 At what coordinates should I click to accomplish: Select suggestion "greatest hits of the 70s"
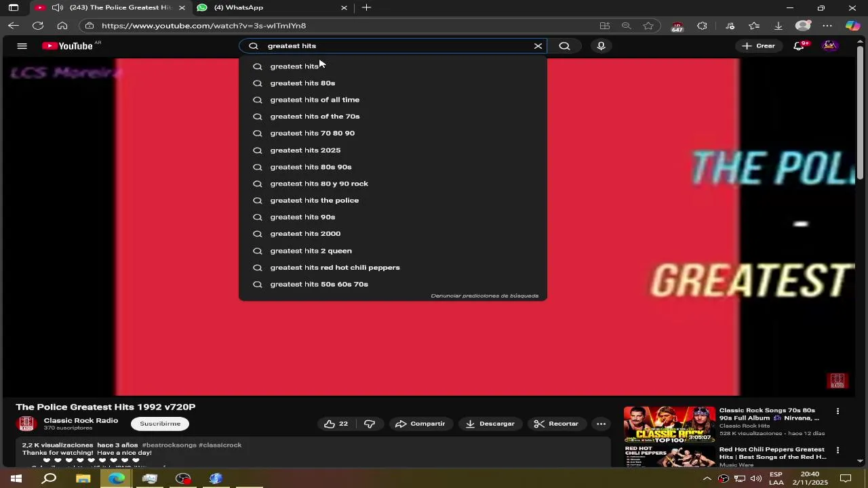pos(393,117)
